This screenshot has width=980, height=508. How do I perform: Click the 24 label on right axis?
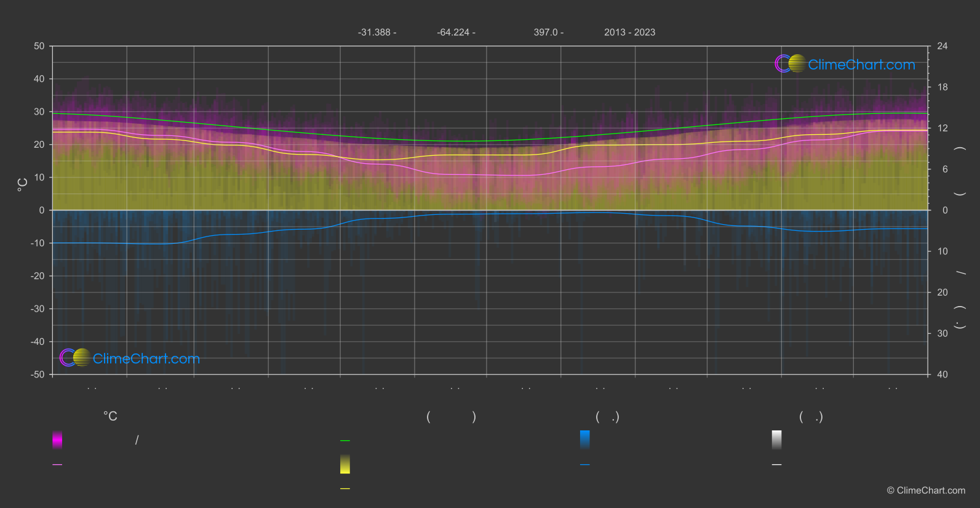click(x=942, y=46)
